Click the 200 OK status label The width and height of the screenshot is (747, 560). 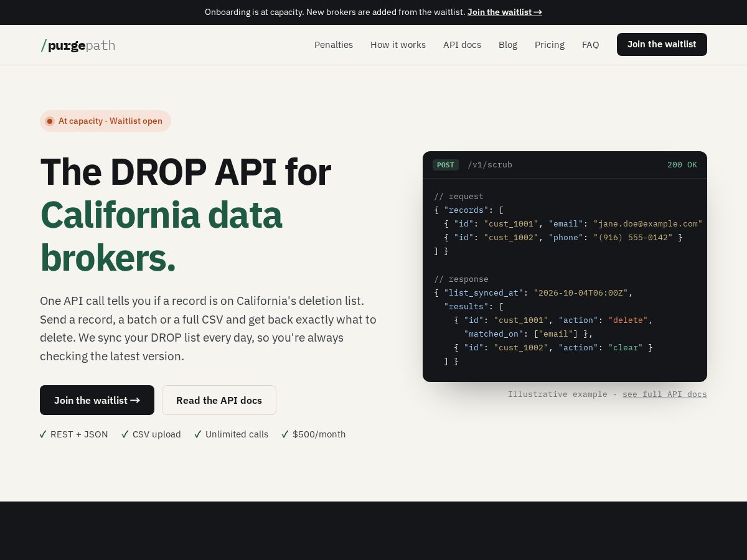pyautogui.click(x=682, y=165)
